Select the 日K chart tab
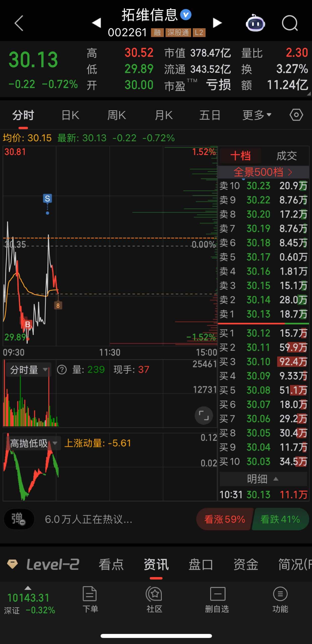The width and height of the screenshot is (312, 644). click(x=70, y=115)
